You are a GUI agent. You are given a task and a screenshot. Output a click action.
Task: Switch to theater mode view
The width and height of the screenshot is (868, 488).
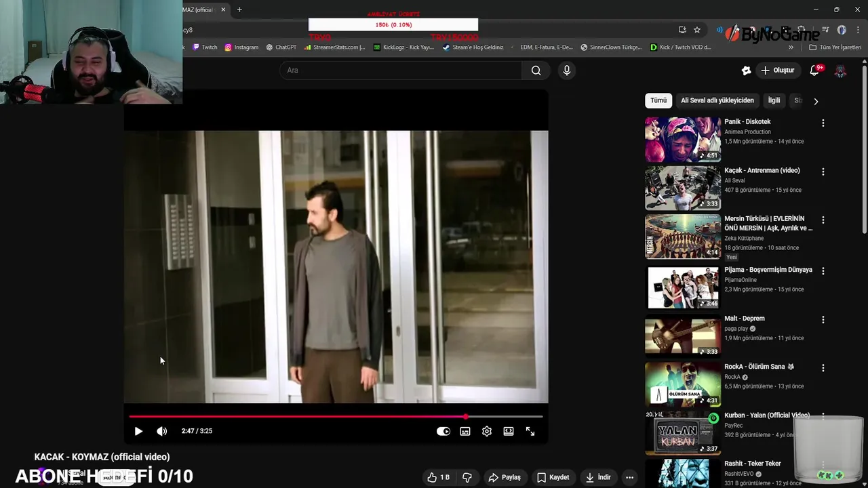click(x=509, y=431)
